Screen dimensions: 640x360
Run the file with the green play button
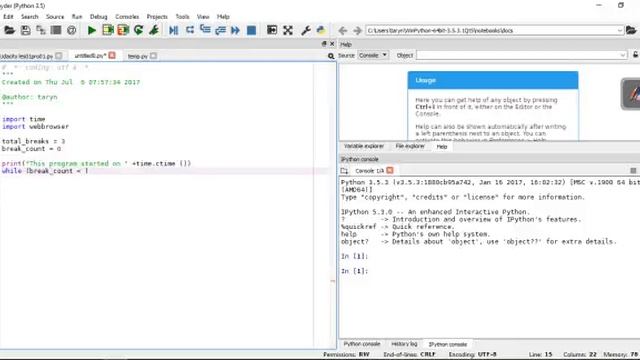pyautogui.click(x=92, y=30)
